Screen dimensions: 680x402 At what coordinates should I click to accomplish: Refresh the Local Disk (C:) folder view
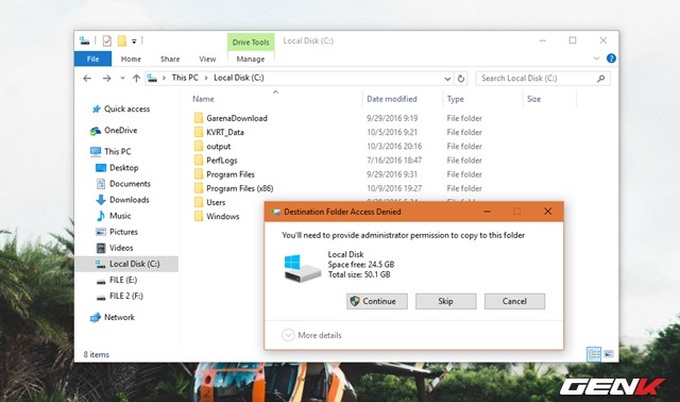[x=463, y=77]
